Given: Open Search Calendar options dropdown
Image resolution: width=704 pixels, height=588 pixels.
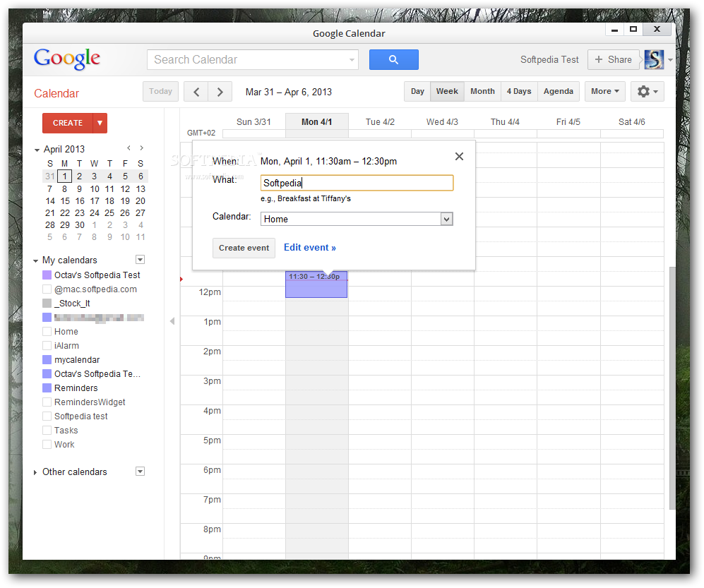Looking at the screenshot, I should pos(352,60).
